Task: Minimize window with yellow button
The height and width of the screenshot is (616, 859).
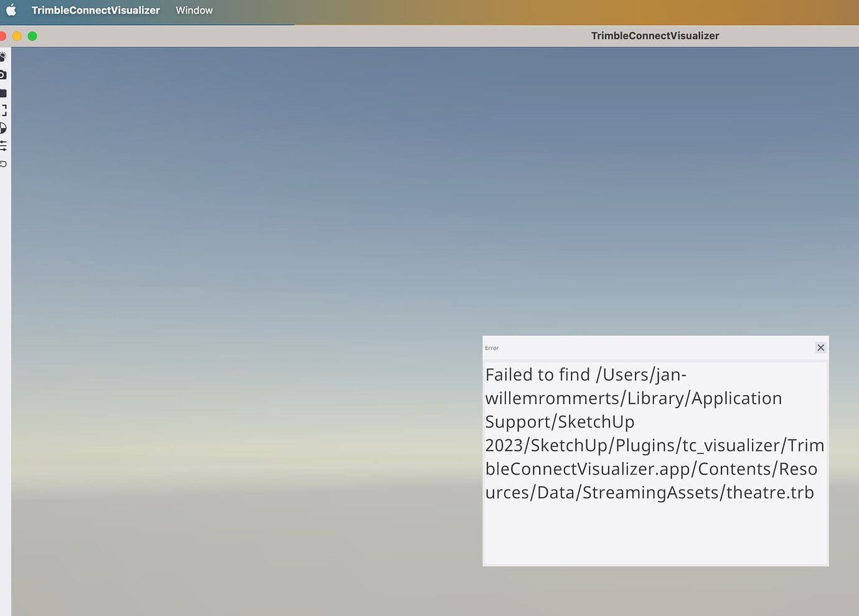Action: tap(17, 36)
